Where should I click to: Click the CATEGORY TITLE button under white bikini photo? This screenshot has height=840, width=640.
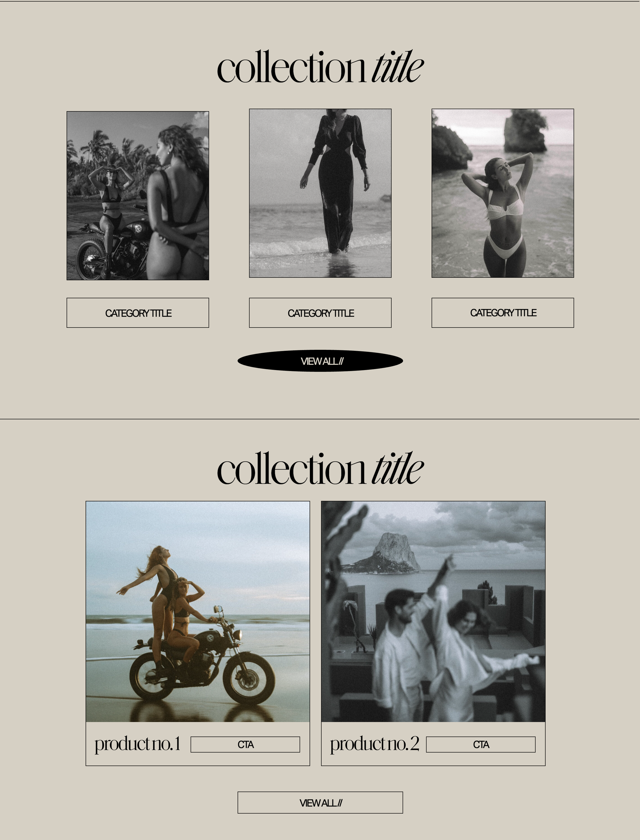click(502, 313)
